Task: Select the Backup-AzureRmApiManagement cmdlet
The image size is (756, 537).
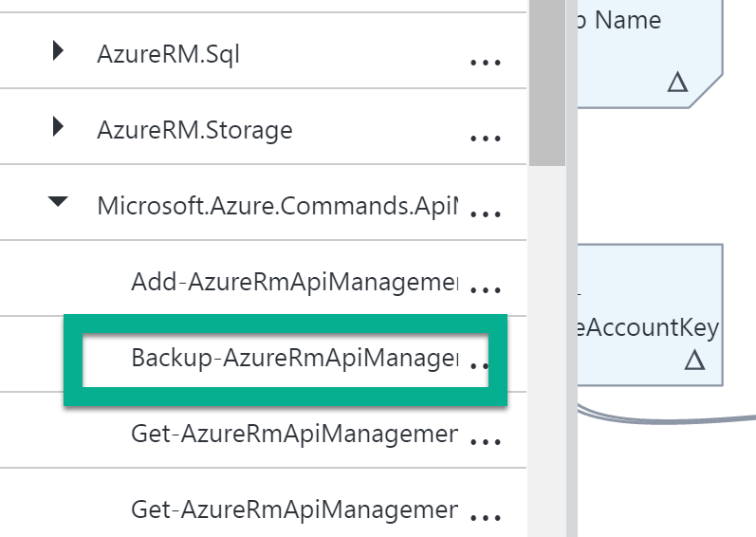Action: [294, 358]
